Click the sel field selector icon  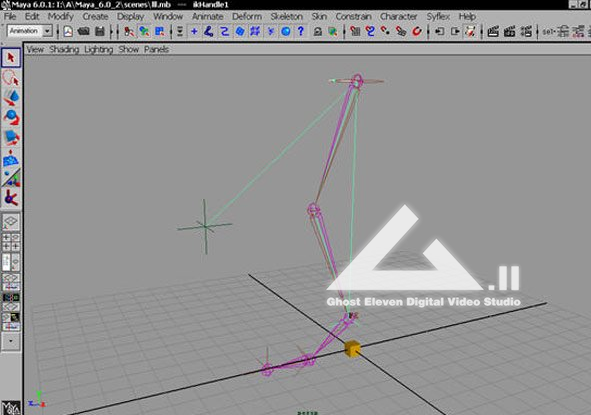click(556, 31)
